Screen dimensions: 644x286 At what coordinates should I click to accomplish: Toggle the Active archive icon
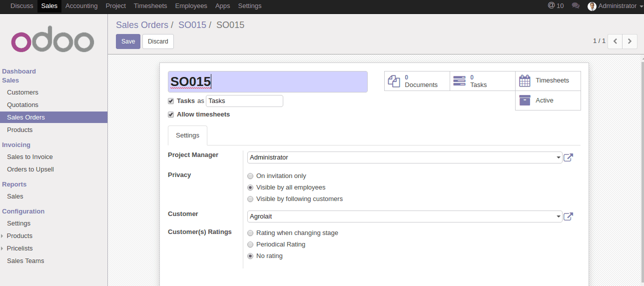point(525,100)
